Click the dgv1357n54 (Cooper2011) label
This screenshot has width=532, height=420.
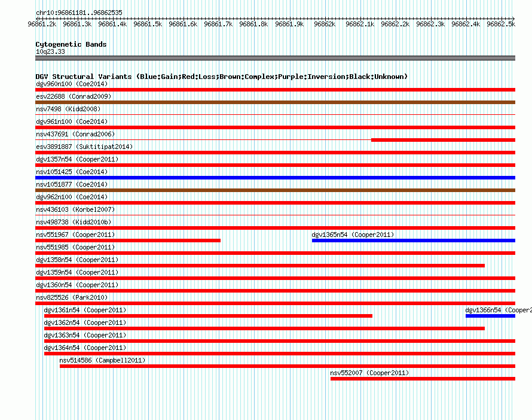pos(77,159)
